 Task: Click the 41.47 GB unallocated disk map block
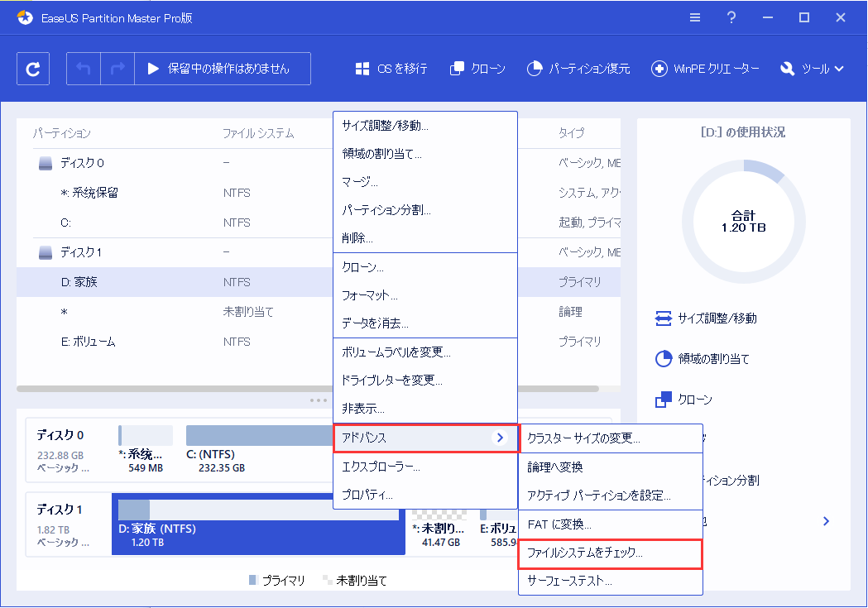(439, 530)
